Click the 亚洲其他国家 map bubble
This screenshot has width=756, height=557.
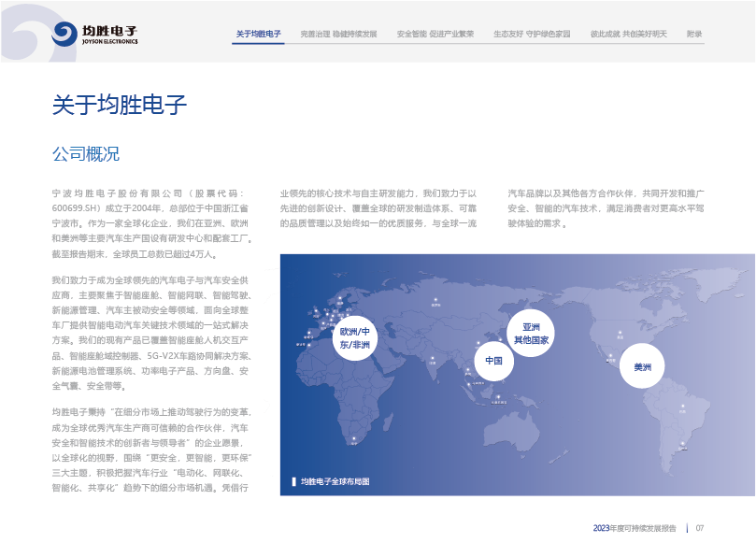click(x=531, y=334)
